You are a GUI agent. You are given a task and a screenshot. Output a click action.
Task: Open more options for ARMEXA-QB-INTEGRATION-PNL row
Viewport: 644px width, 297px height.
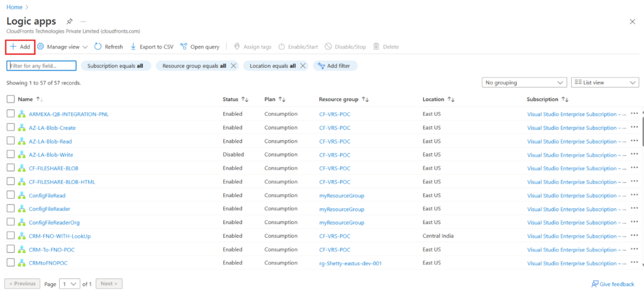click(635, 114)
